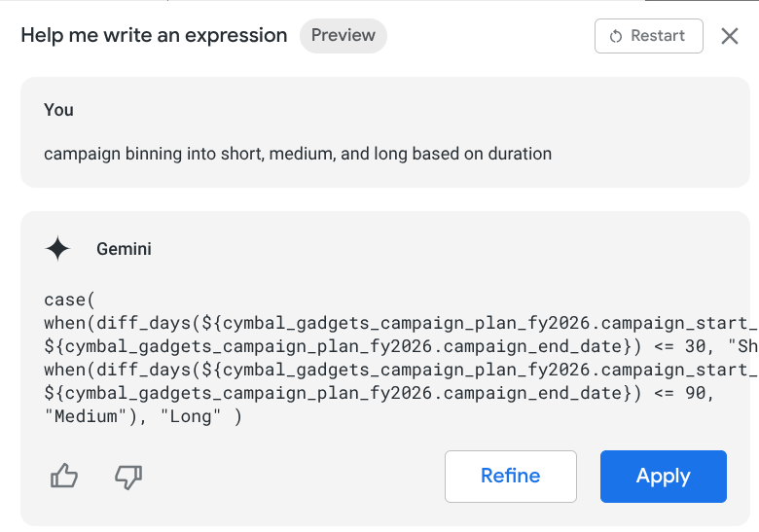Select the "You" sender label
The height and width of the screenshot is (532, 759).
[x=58, y=110]
